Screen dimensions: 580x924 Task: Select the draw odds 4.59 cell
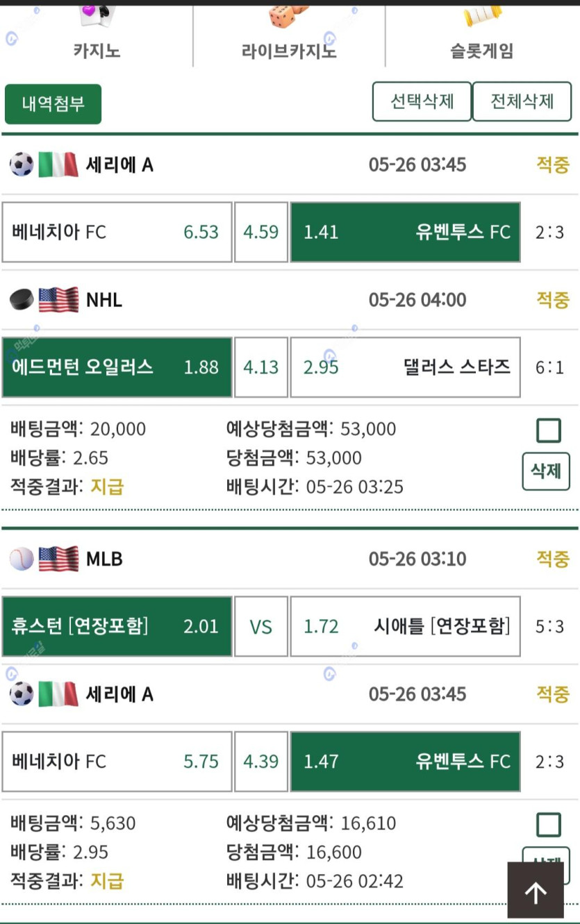coord(261,233)
